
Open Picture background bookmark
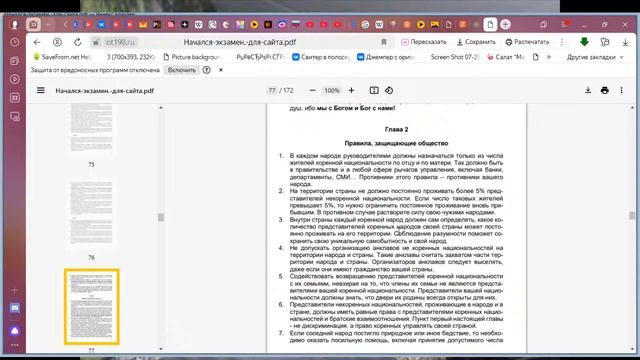click(191, 57)
